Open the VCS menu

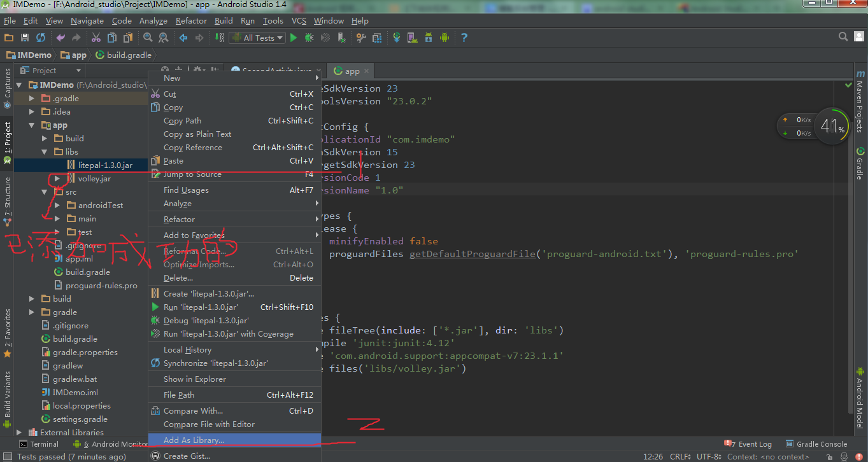coord(299,21)
